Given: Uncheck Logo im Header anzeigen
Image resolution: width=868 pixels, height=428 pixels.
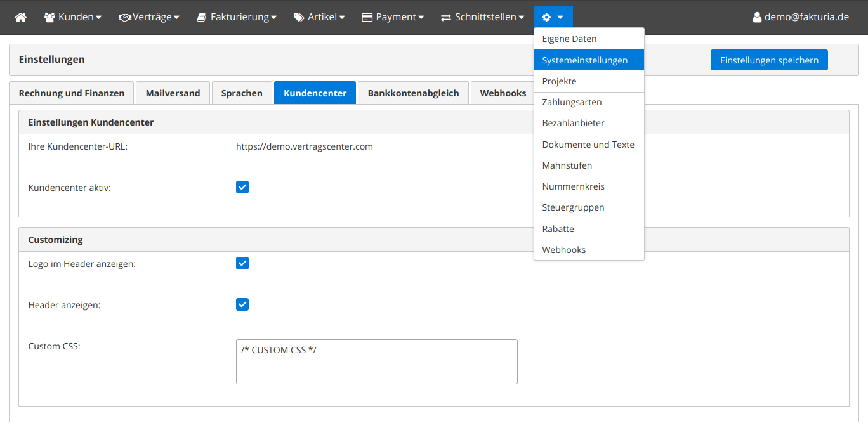Looking at the screenshot, I should pyautogui.click(x=242, y=263).
